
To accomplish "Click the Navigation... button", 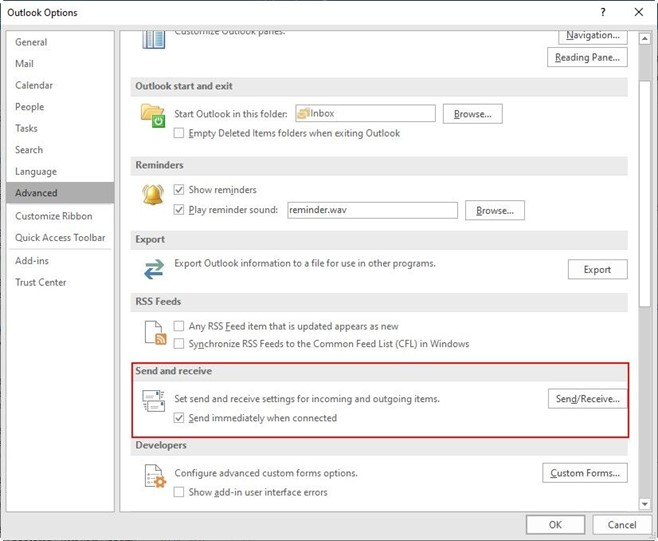I will [x=593, y=36].
